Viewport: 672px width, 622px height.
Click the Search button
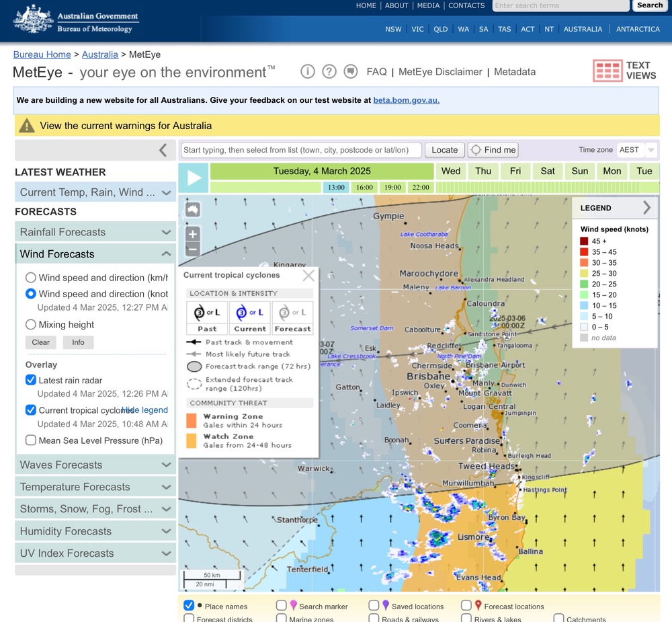click(650, 5)
